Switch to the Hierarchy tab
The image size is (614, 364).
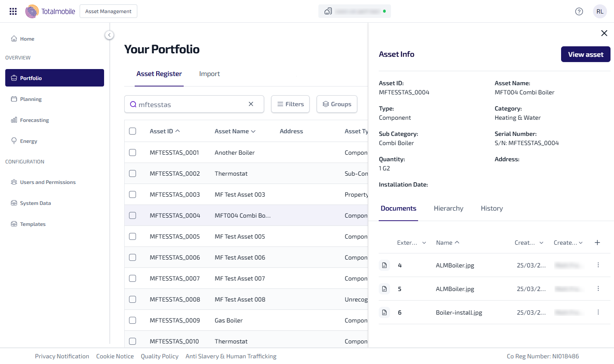[448, 208]
